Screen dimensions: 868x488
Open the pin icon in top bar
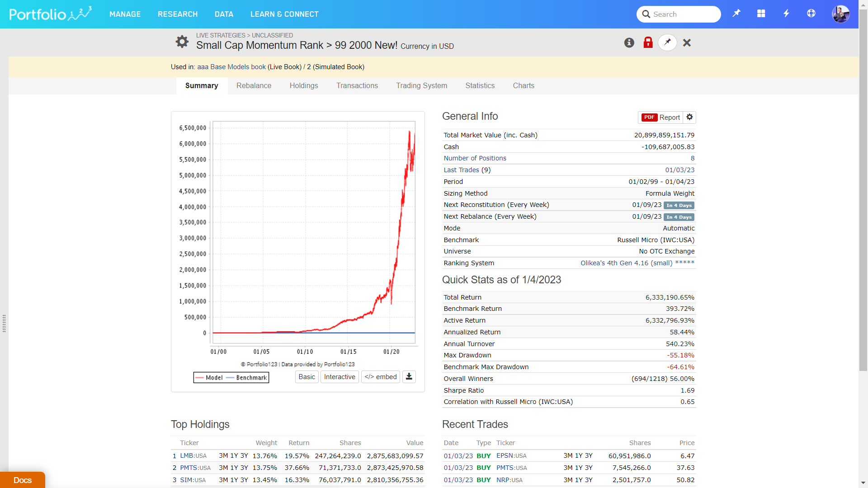tap(736, 14)
